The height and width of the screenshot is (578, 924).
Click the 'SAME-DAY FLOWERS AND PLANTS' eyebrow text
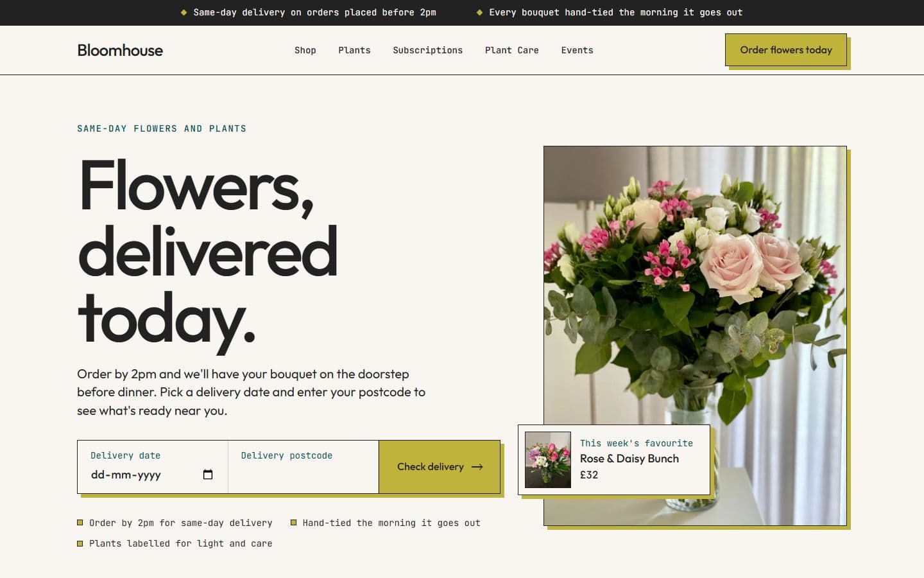tap(162, 128)
